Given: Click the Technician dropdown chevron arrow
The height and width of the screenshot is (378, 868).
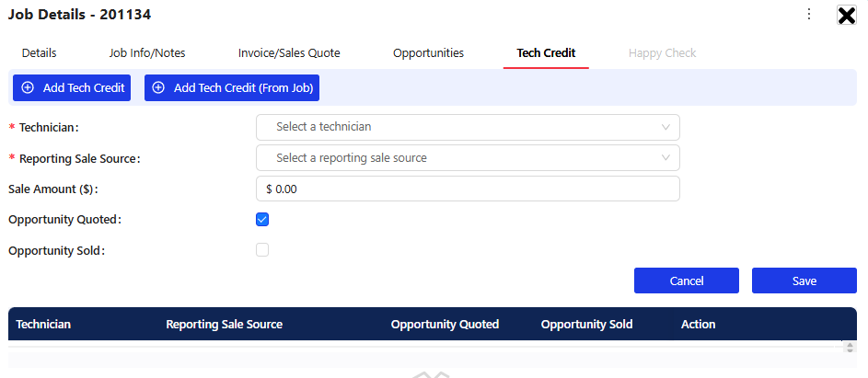Looking at the screenshot, I should tap(665, 127).
